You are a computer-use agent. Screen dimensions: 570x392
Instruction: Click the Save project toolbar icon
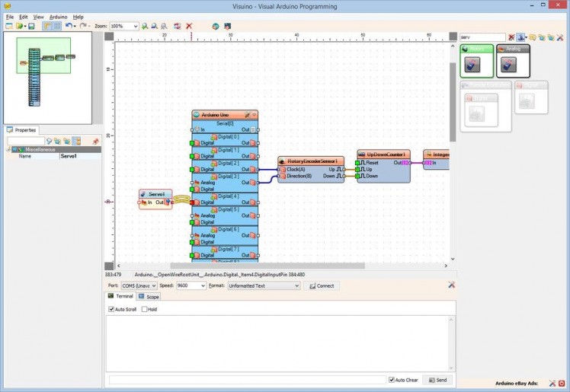pos(31,26)
